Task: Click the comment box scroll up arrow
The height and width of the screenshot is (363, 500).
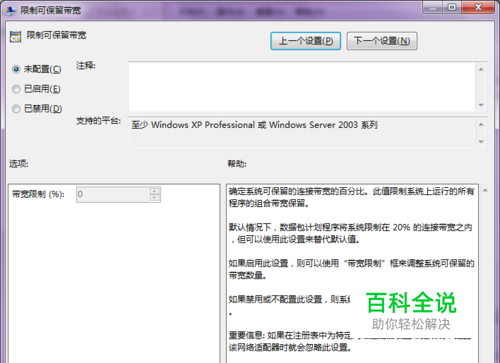Action: [481, 69]
